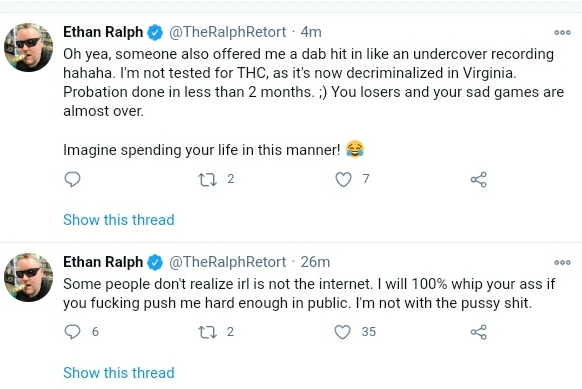
Task: Open @TheRalphRetort handle on the 4m tweet
Action: coord(228,32)
